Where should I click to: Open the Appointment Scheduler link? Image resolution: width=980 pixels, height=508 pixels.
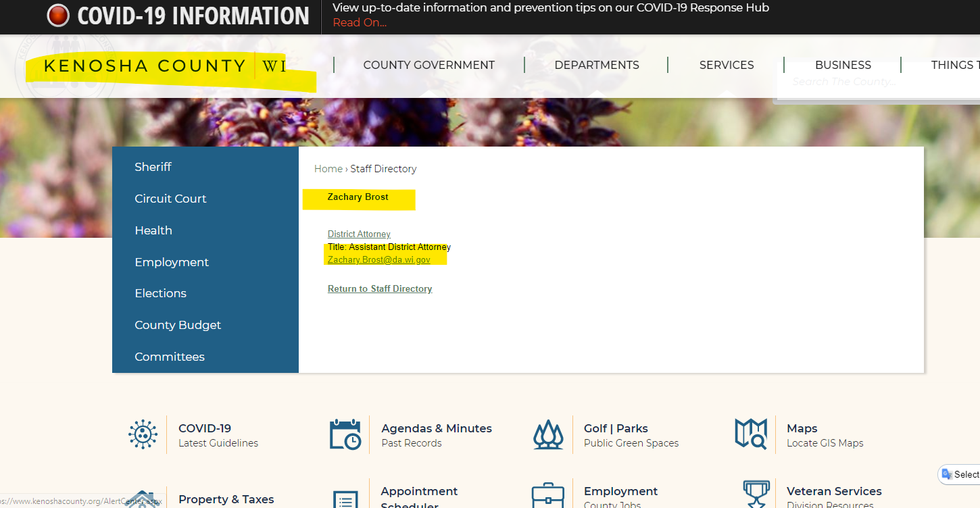(x=419, y=497)
